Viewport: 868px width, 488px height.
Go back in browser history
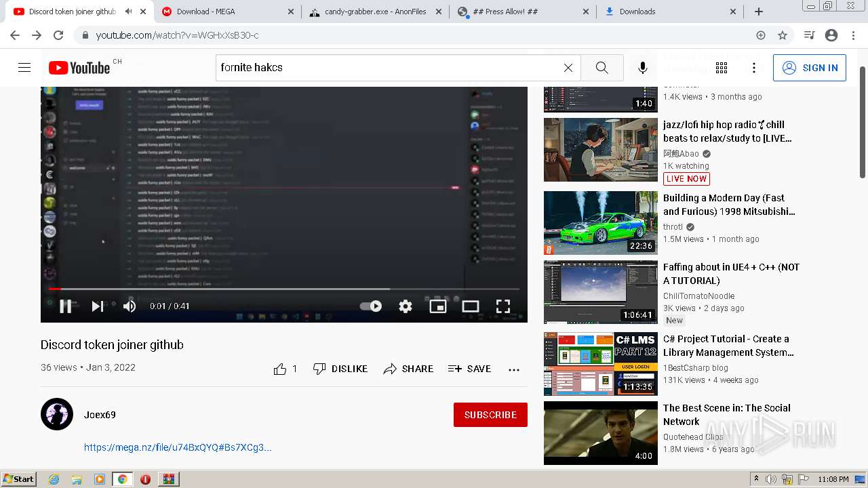pyautogui.click(x=15, y=35)
